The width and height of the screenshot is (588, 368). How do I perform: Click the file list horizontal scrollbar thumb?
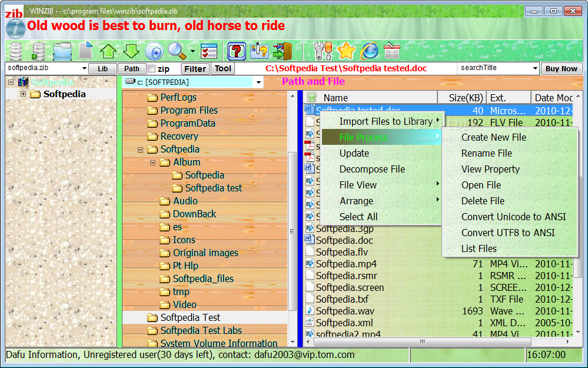pos(422,342)
